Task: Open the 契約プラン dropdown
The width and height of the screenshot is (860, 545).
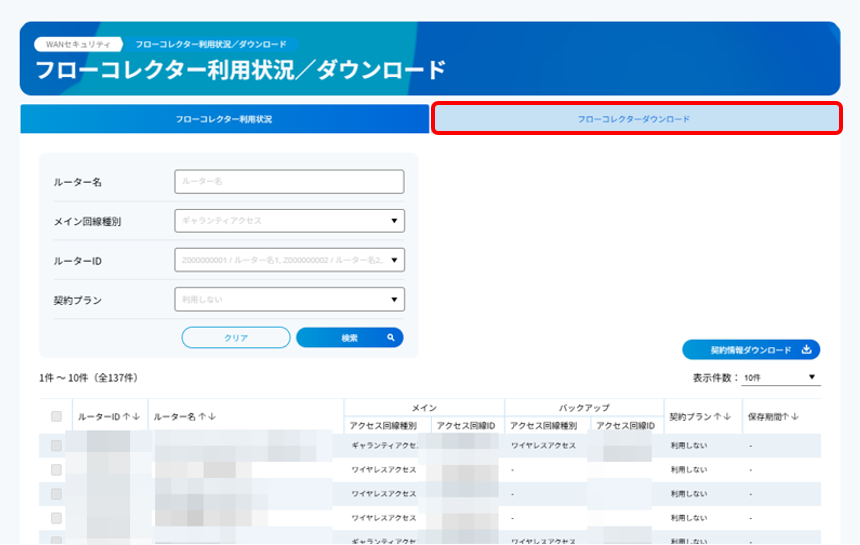Action: [289, 299]
